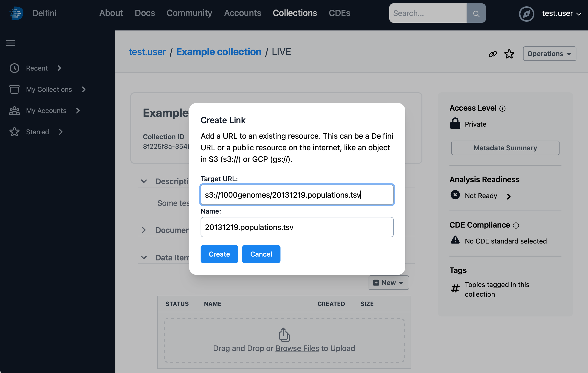
Task: Click the Target URL input field
Action: [x=297, y=195]
